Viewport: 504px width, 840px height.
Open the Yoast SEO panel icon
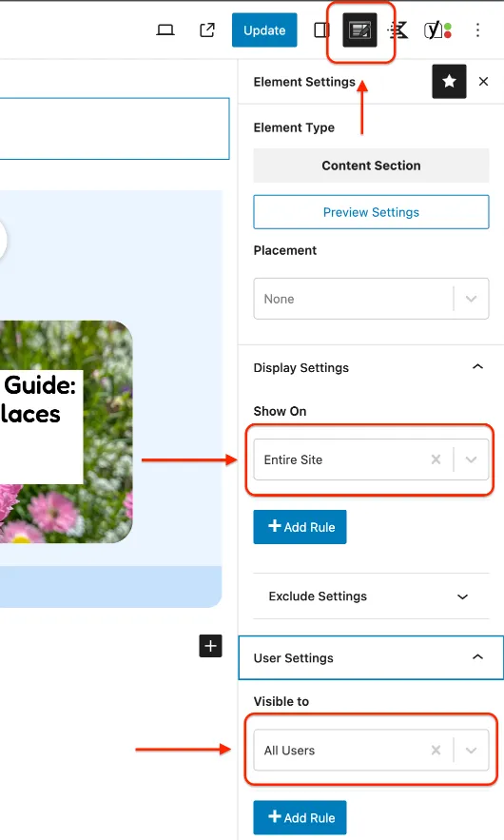437,30
